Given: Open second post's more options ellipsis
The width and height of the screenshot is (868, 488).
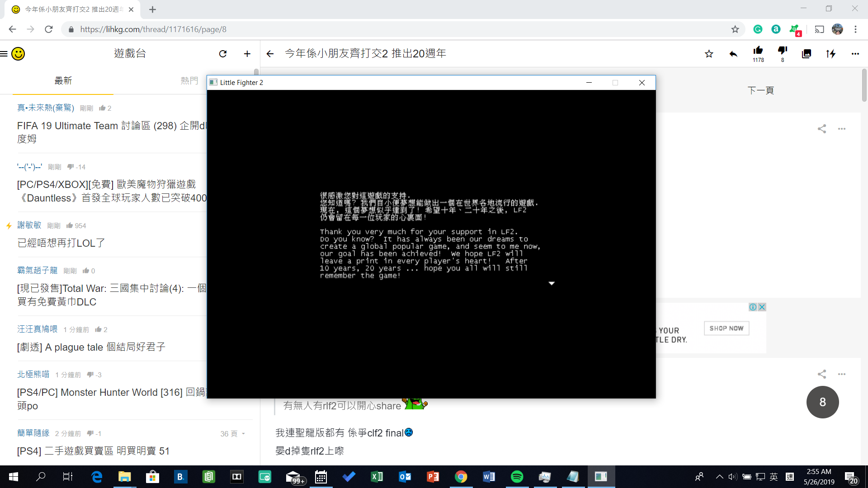Looking at the screenshot, I should pos(841,374).
